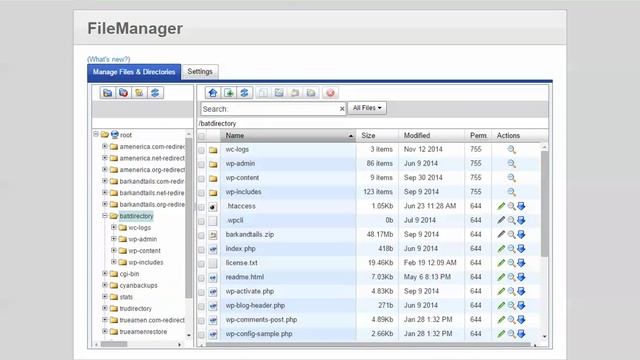Click the view magnifier for wc-logs folder
This screenshot has height=360, width=640.
coord(511,149)
